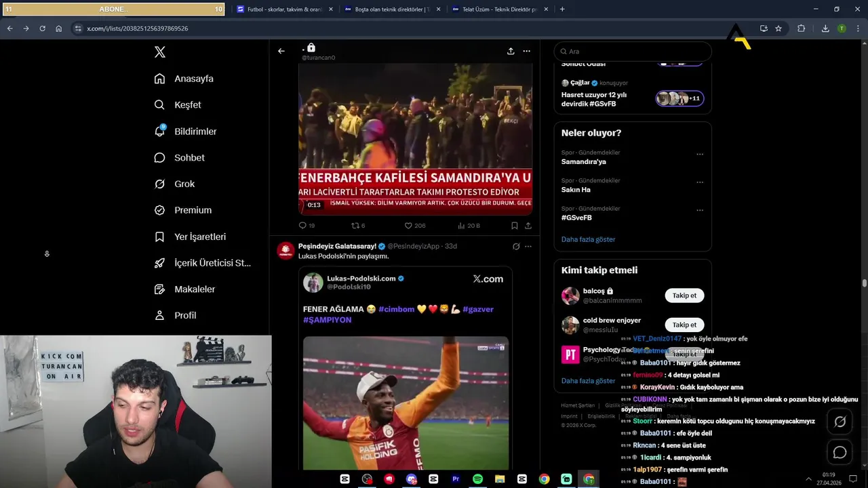Open Keşfet search page
868x488 pixels.
point(178,105)
